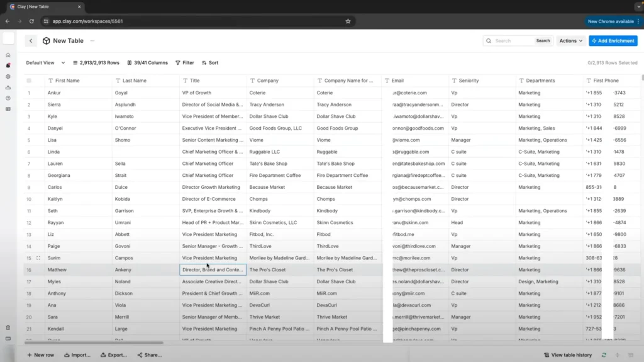Select the Clay New Table browser tab

(x=45, y=6)
